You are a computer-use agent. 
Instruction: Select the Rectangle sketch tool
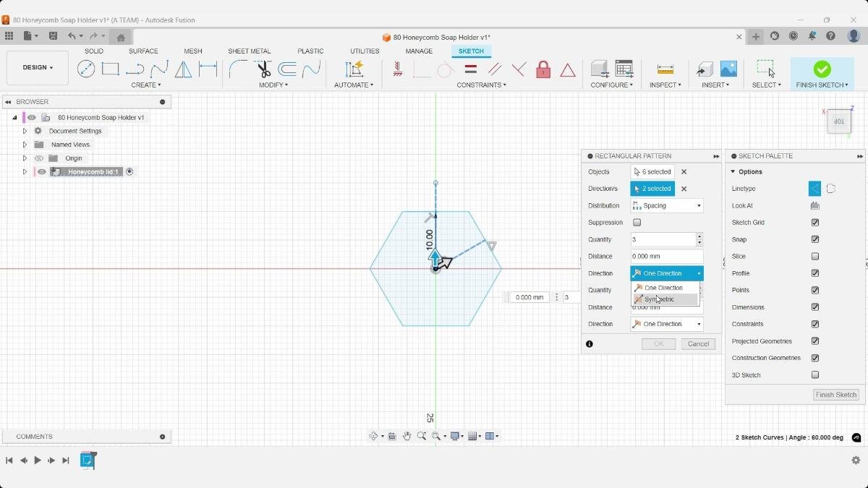(111, 69)
